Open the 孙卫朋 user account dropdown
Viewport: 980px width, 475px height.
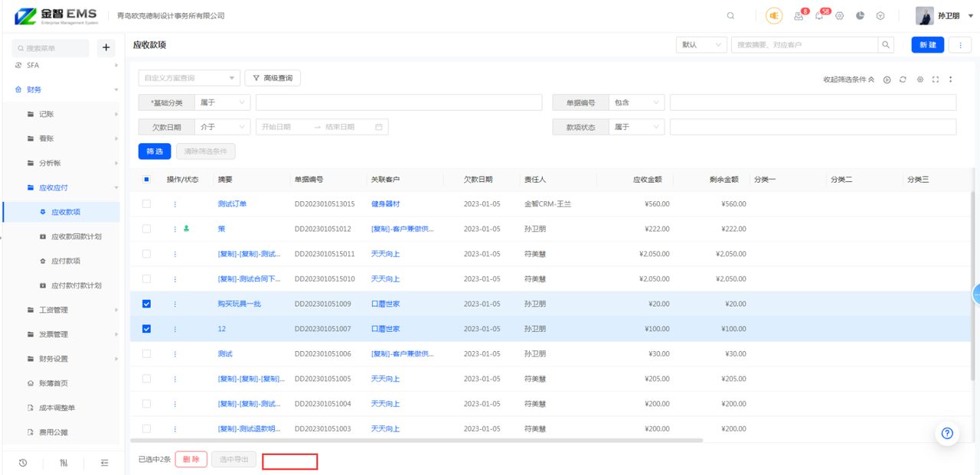point(945,16)
